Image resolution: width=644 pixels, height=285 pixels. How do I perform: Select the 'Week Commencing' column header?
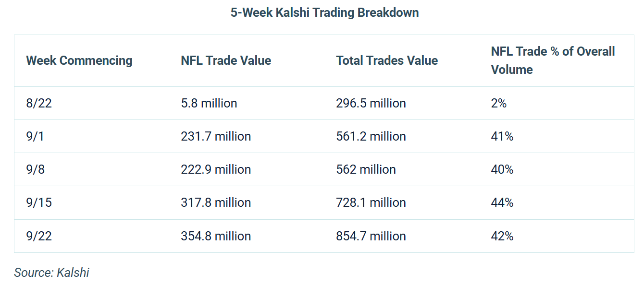coord(79,60)
